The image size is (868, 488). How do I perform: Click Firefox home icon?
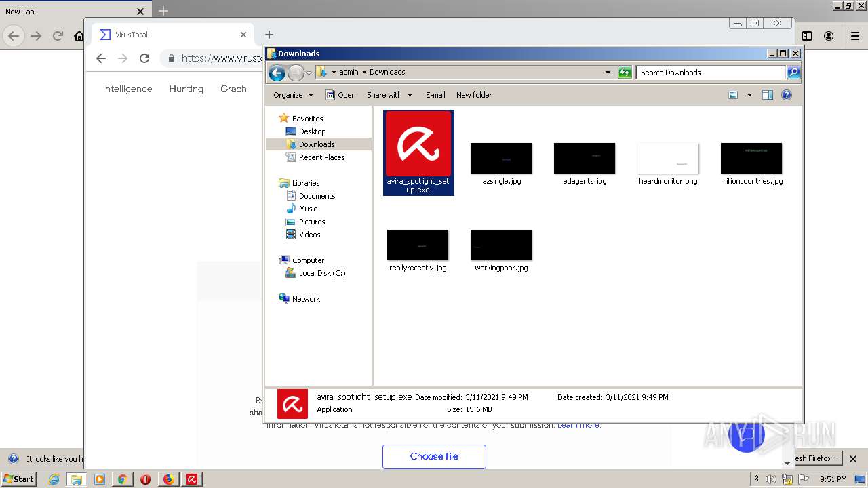pyautogui.click(x=79, y=37)
